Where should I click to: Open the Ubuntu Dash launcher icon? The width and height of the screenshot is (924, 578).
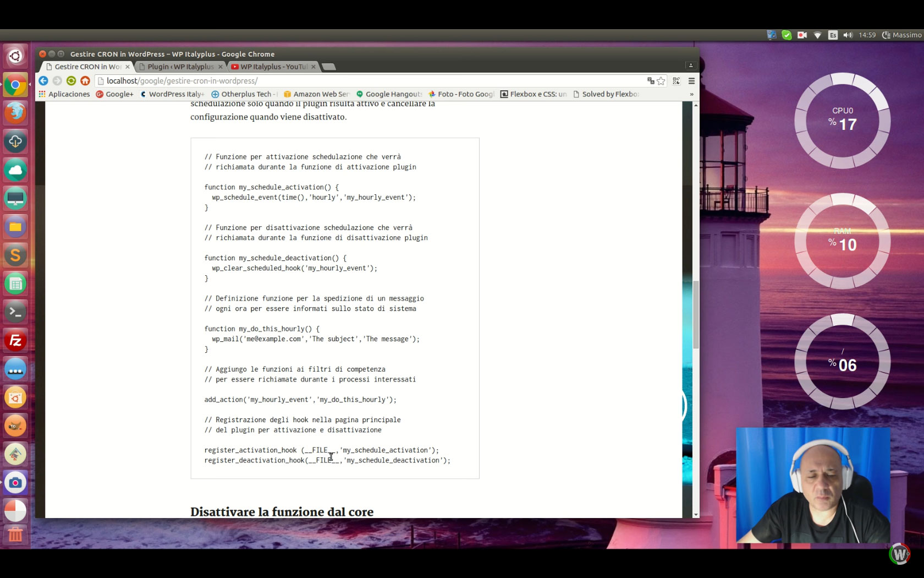pyautogui.click(x=15, y=56)
